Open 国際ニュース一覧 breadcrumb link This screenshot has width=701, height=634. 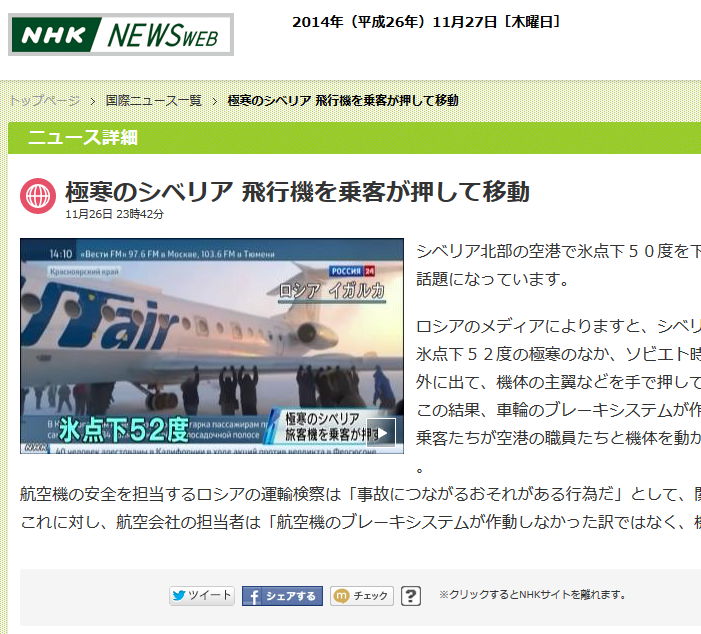click(x=154, y=101)
